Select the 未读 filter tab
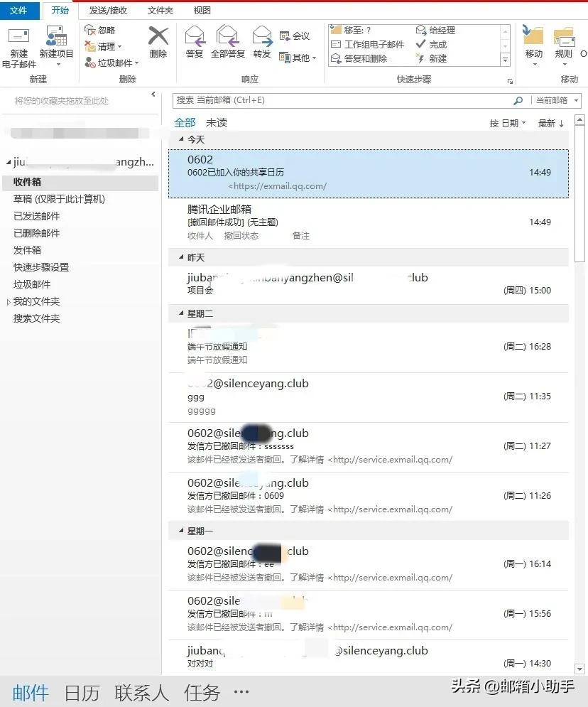The width and height of the screenshot is (588, 707). pyautogui.click(x=215, y=122)
